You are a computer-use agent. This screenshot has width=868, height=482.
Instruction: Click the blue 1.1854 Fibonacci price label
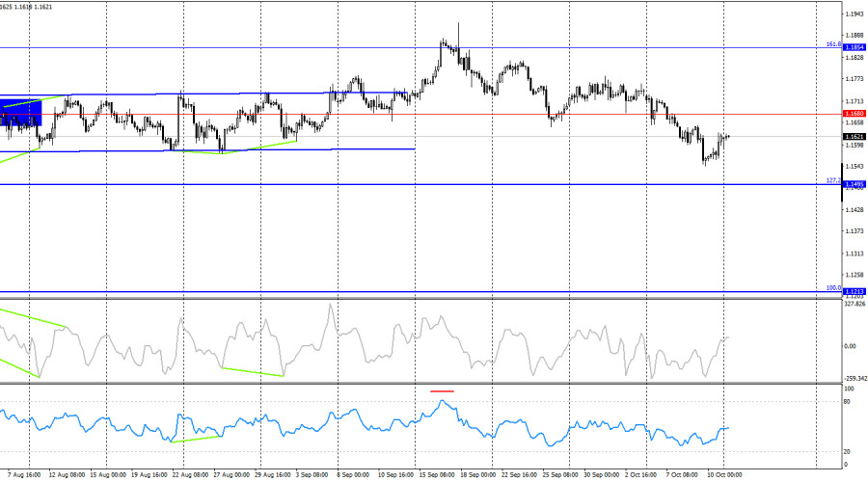pyautogui.click(x=854, y=46)
